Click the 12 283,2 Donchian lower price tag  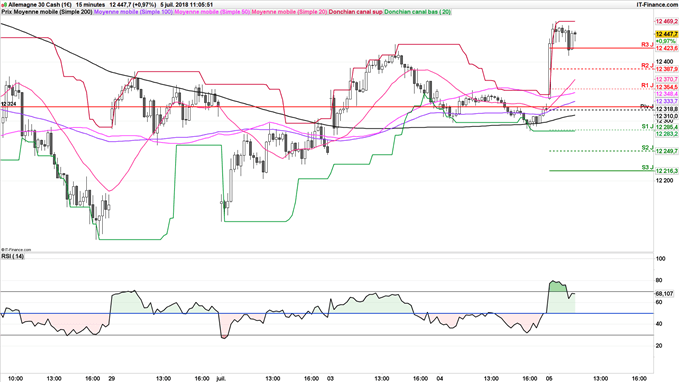point(666,134)
